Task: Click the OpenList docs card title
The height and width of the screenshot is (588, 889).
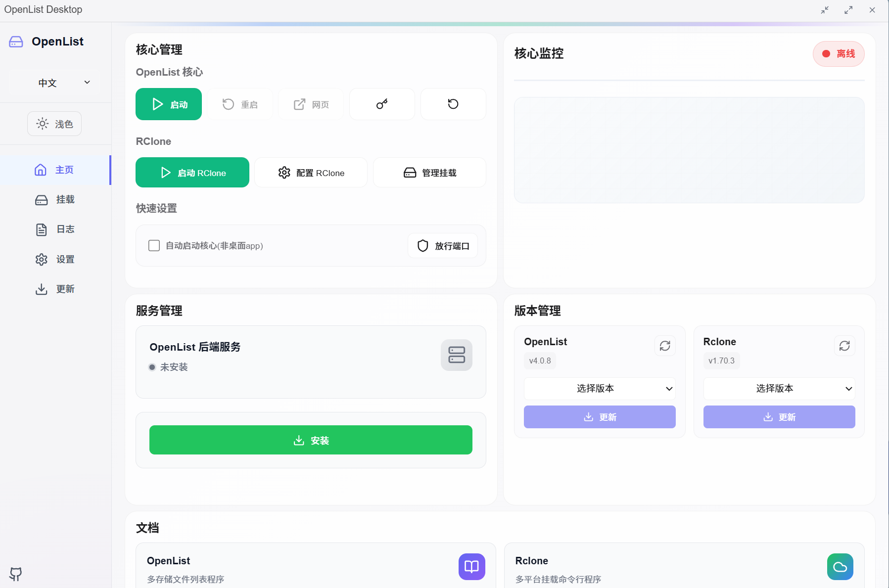Action: 169,561
